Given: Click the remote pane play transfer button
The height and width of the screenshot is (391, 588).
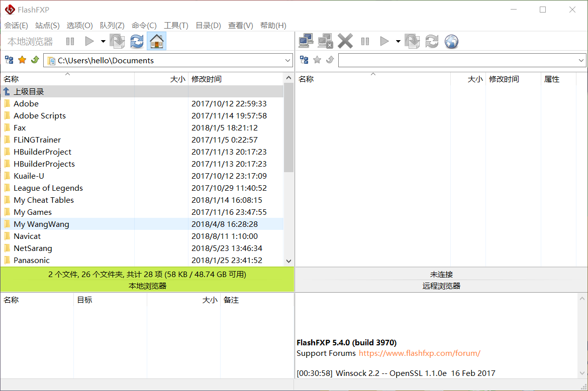Looking at the screenshot, I should (384, 41).
